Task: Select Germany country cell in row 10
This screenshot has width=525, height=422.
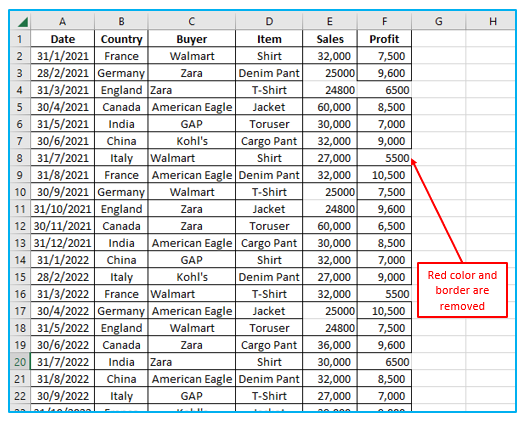Action: click(122, 192)
